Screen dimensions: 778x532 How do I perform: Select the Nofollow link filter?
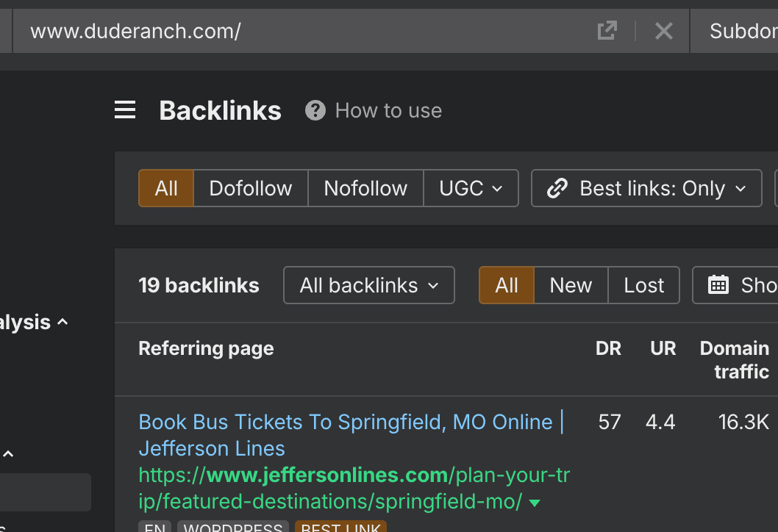[x=365, y=189]
